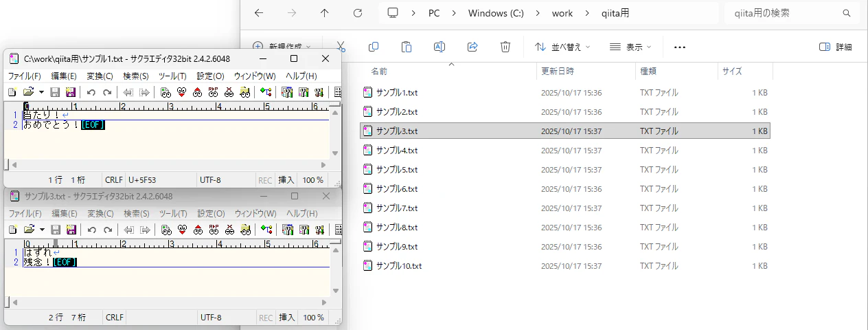Refresh the Explorer folder view
The image size is (868, 330).
358,13
